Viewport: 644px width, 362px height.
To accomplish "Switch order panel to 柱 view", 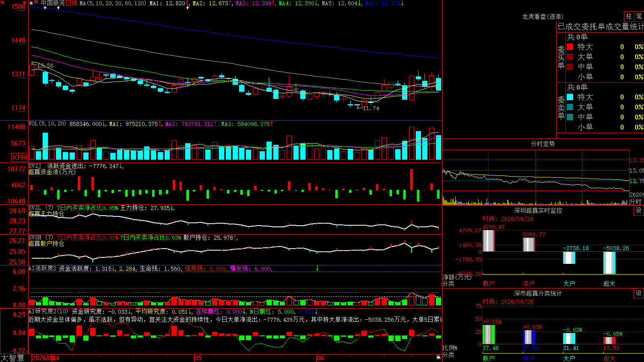I will point(629,16).
